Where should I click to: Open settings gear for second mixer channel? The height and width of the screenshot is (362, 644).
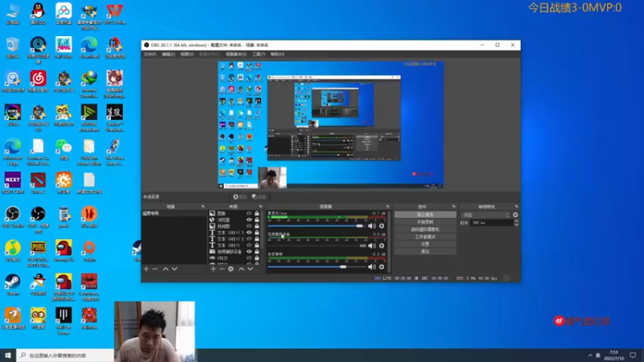pyautogui.click(x=382, y=245)
